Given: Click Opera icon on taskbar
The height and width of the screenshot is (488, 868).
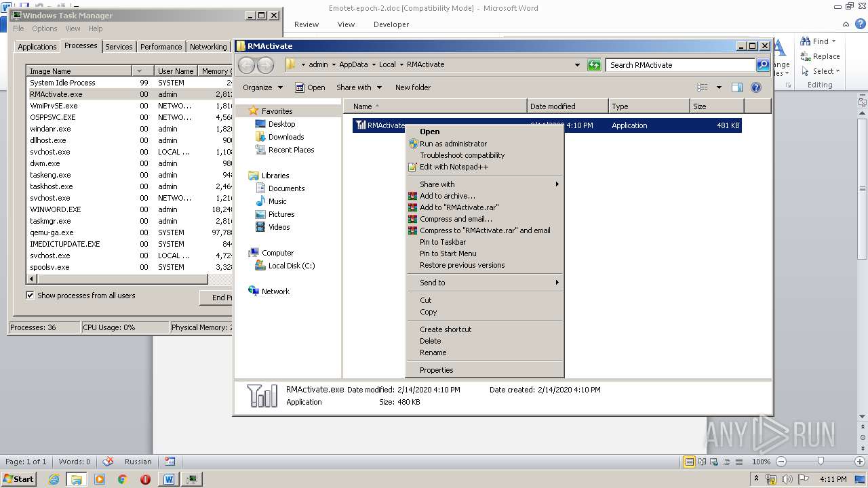Looking at the screenshot, I should point(145,479).
